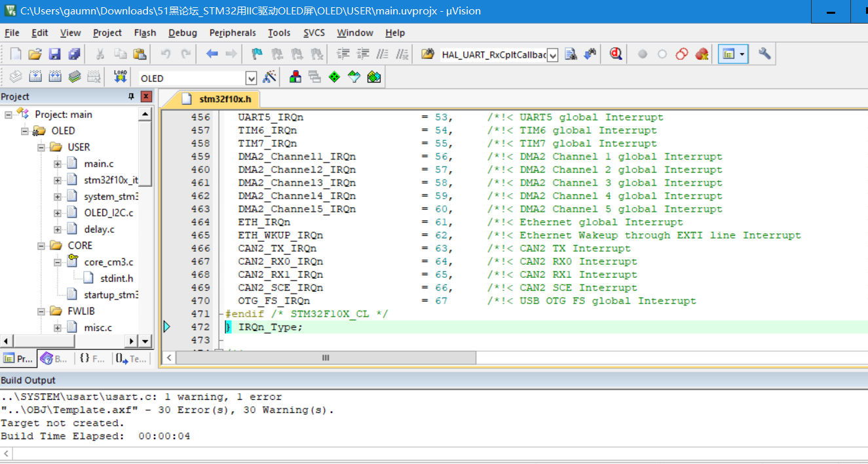Open the Peripherals menu
868x464 pixels.
[x=233, y=33]
